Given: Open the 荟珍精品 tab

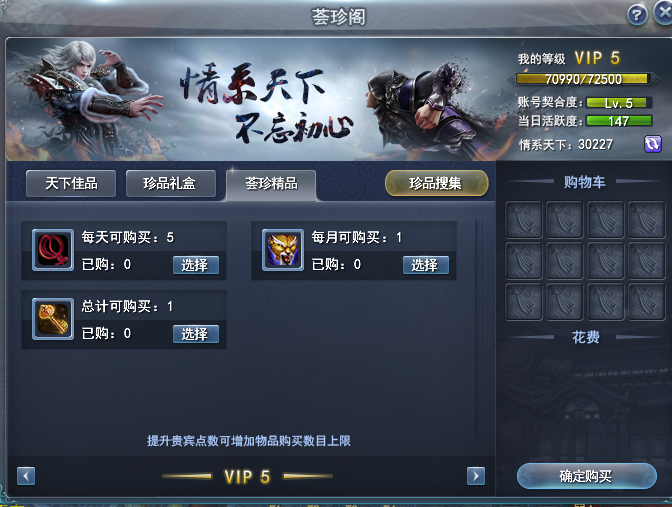Looking at the screenshot, I should pos(271,184).
